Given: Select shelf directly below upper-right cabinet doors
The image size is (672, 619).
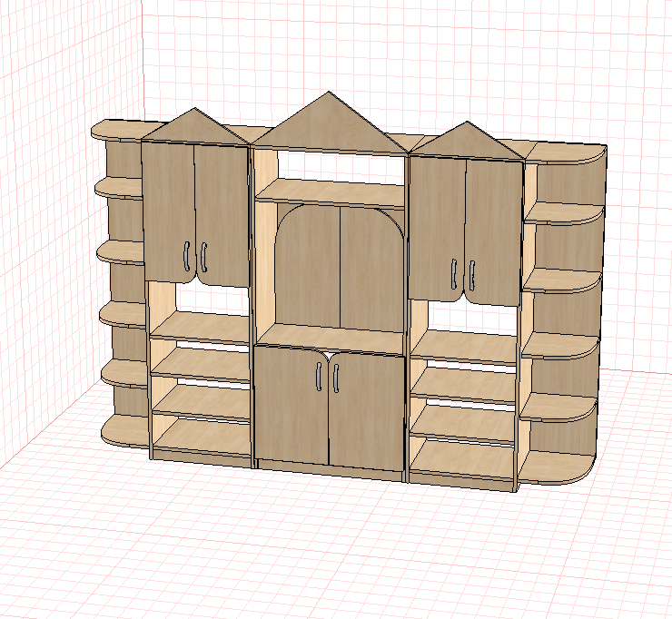Looking at the screenshot, I should coord(464,347).
